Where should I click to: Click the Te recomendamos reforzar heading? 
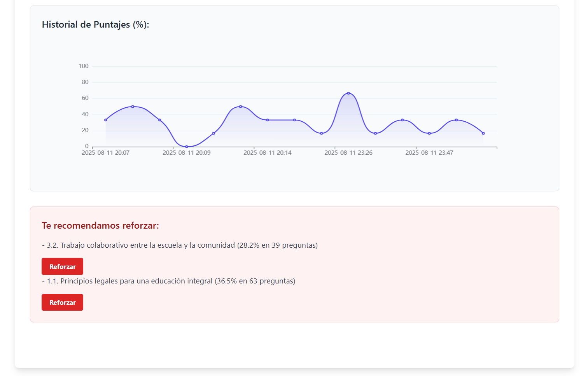click(100, 226)
